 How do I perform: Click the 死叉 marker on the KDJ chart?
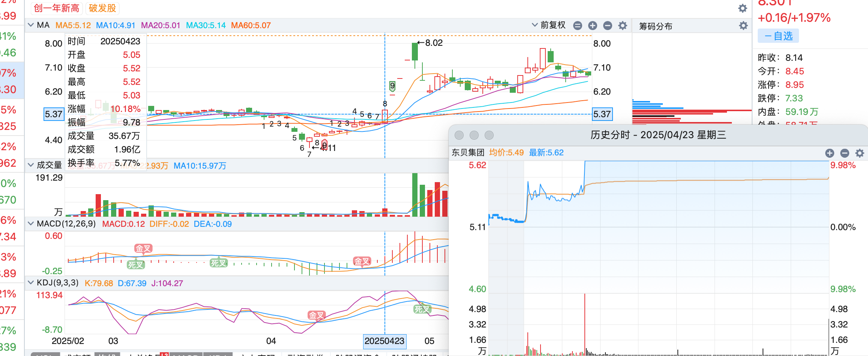coord(422,309)
